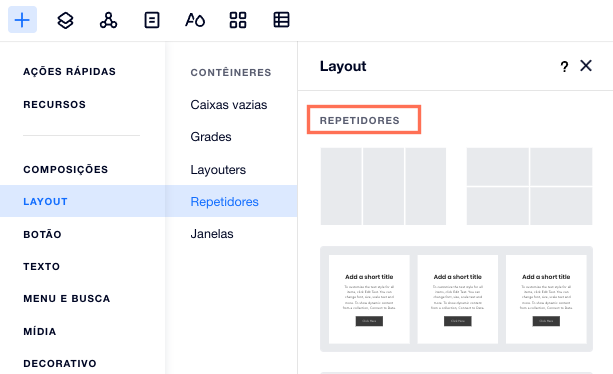Select Botão category
613x374 pixels.
(x=42, y=234)
